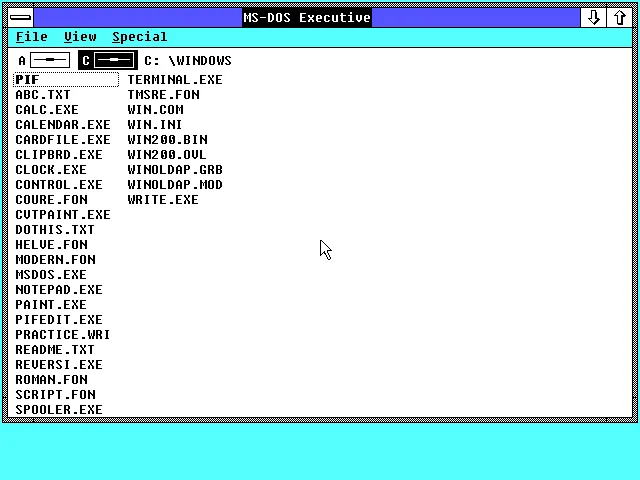Image resolution: width=640 pixels, height=480 pixels.
Task: Select WINOLDAP.GRB file
Action: click(175, 170)
